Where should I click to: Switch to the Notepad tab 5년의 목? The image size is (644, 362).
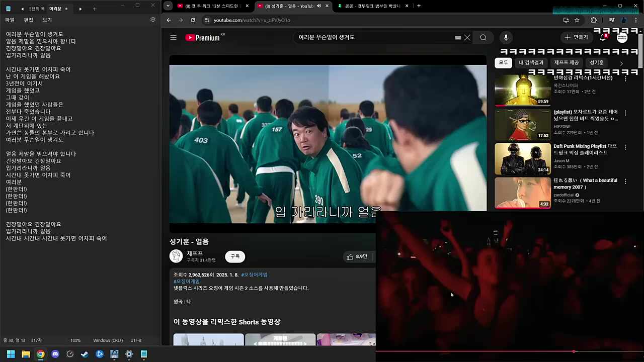37,9
